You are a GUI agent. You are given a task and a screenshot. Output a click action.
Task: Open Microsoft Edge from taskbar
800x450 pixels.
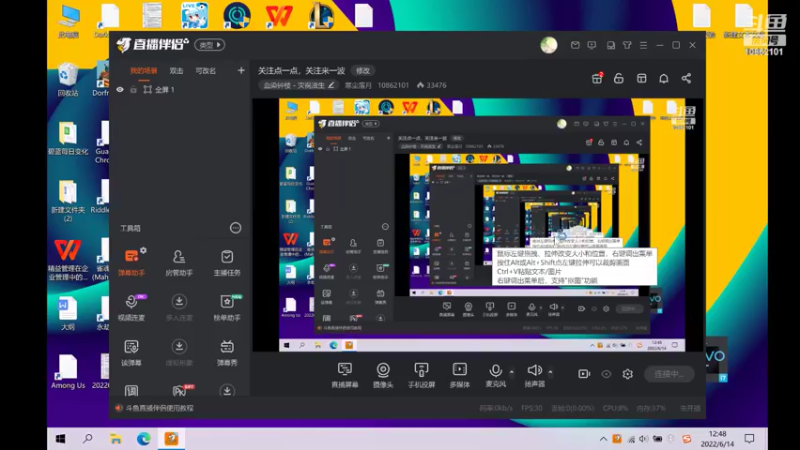(x=143, y=439)
